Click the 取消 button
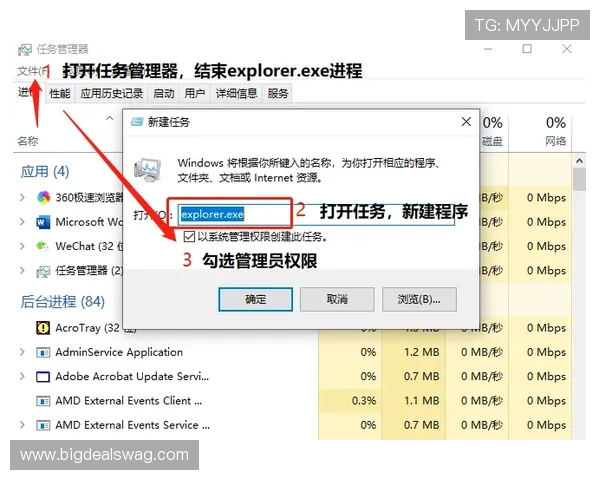The width and height of the screenshot is (600, 480). click(x=337, y=299)
